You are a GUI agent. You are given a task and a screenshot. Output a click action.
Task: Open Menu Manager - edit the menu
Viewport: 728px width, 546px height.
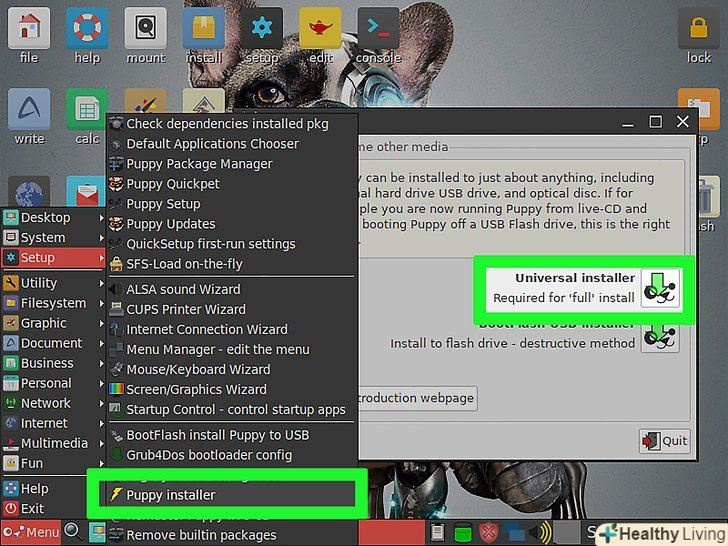231,349
